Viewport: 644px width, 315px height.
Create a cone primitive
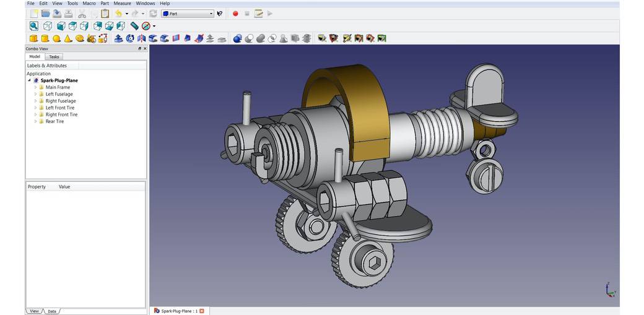tap(68, 38)
